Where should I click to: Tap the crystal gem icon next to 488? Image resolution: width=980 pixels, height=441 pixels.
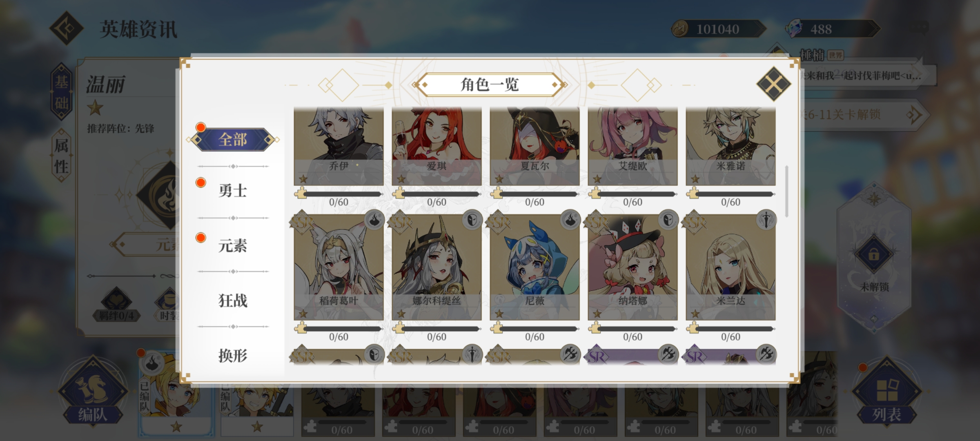[x=794, y=29]
